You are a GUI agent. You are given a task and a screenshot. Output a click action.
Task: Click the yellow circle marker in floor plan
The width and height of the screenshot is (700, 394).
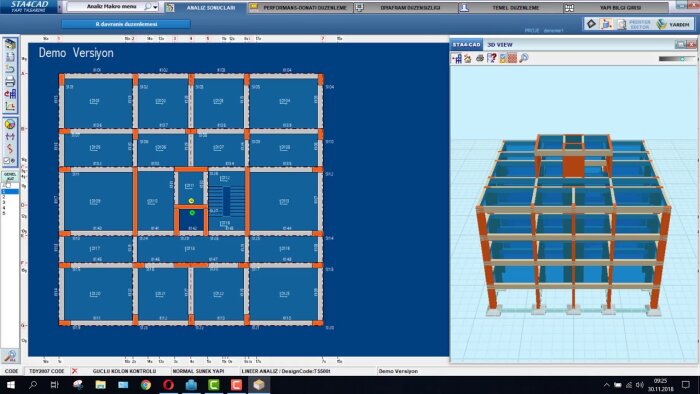tap(191, 201)
